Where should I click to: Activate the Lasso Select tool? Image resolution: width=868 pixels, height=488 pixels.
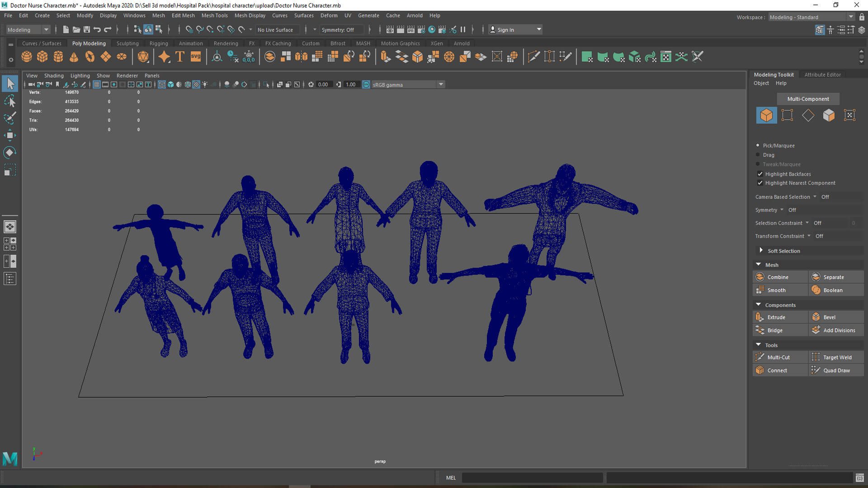(x=9, y=101)
